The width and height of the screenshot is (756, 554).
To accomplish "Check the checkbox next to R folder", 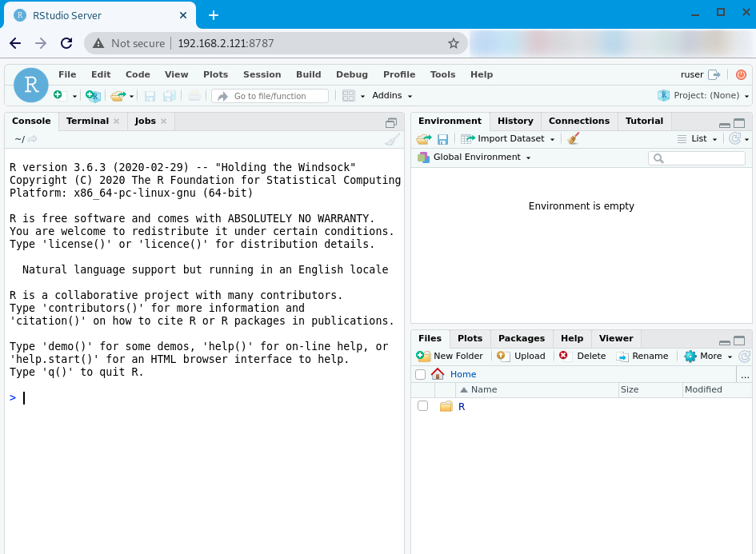I will [422, 406].
